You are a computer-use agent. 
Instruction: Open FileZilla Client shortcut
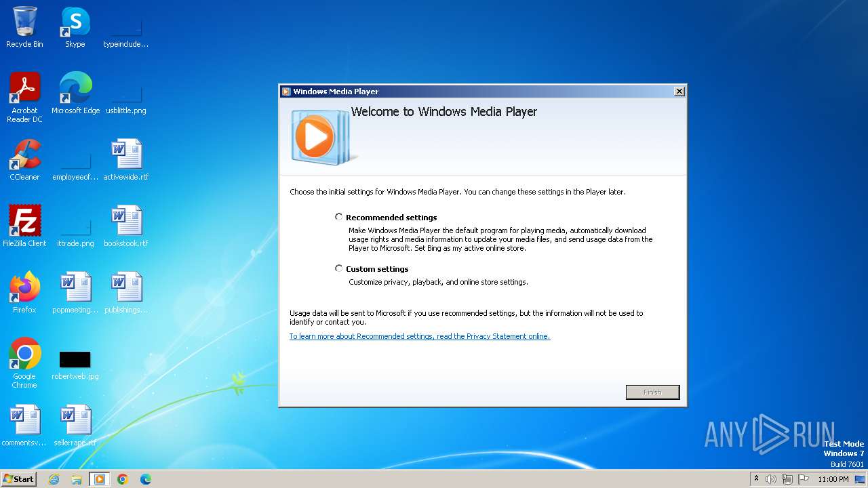pyautogui.click(x=24, y=226)
